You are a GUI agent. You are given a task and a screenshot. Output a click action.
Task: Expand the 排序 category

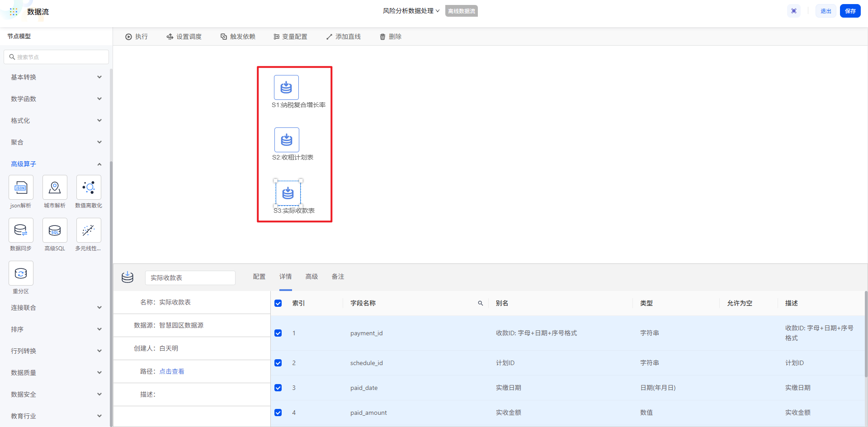[56, 329]
